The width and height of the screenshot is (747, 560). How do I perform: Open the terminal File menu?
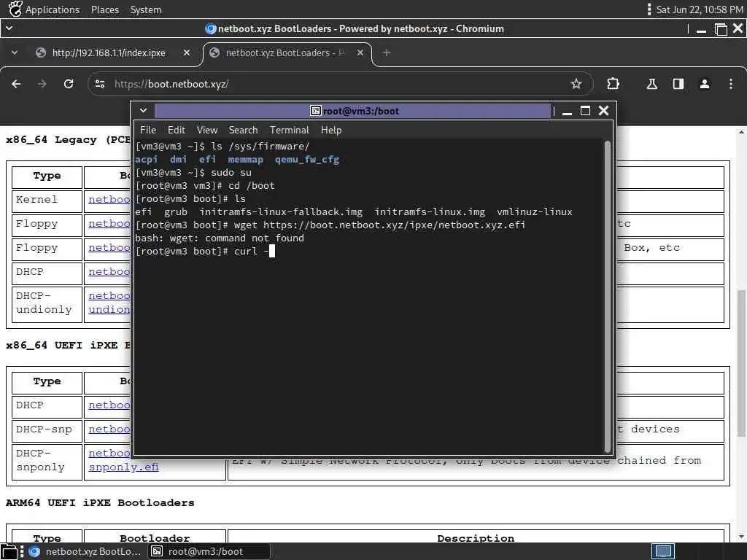[x=147, y=130]
